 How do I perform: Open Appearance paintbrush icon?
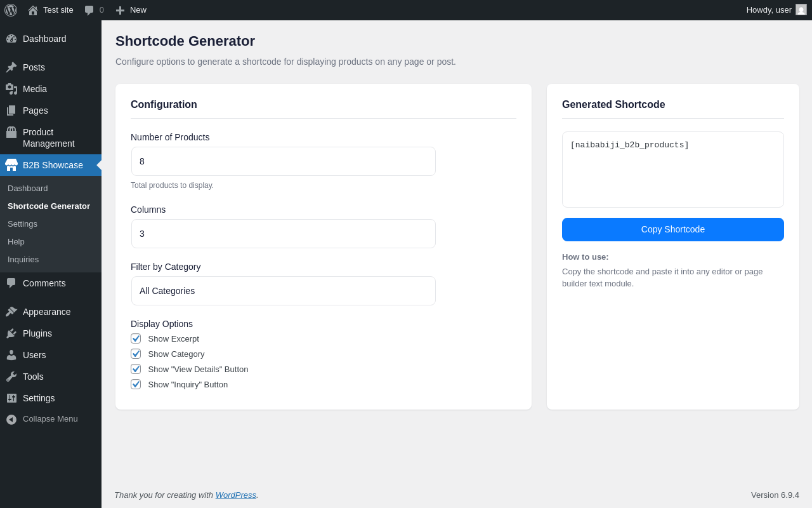(x=11, y=312)
